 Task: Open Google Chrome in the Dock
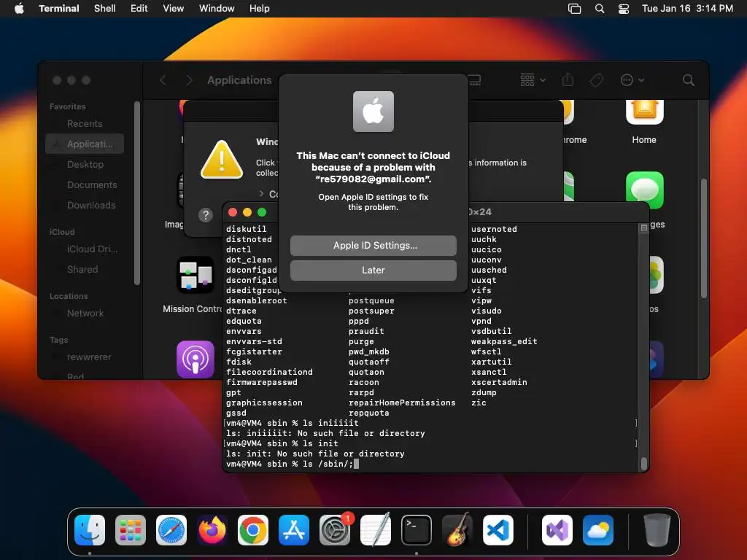coord(253,529)
